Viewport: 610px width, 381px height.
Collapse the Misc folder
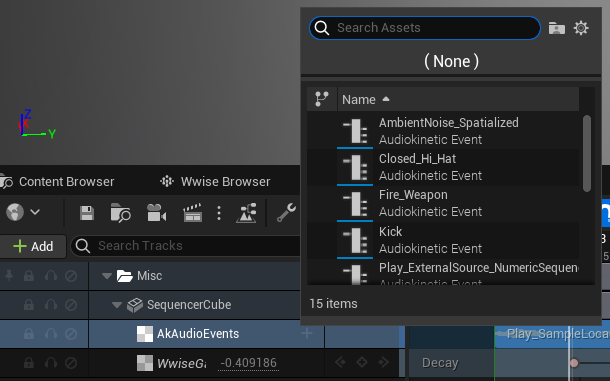pos(107,276)
